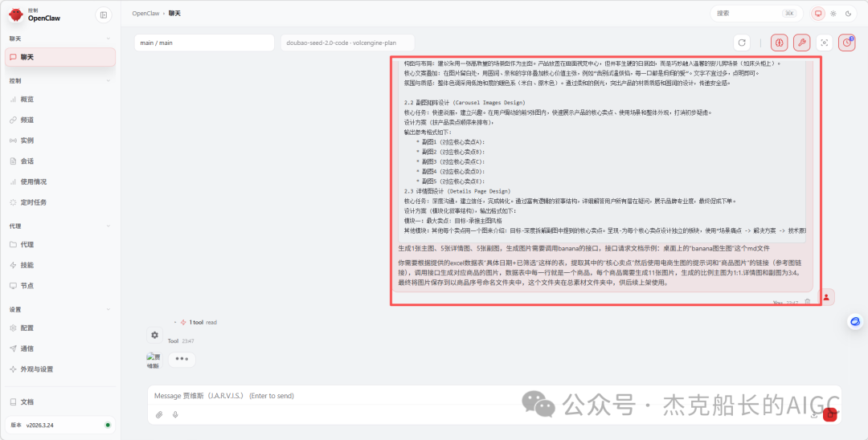This screenshot has width=868, height=440.
Task: Collapse the sidebar using the panel icon
Action: (x=104, y=15)
